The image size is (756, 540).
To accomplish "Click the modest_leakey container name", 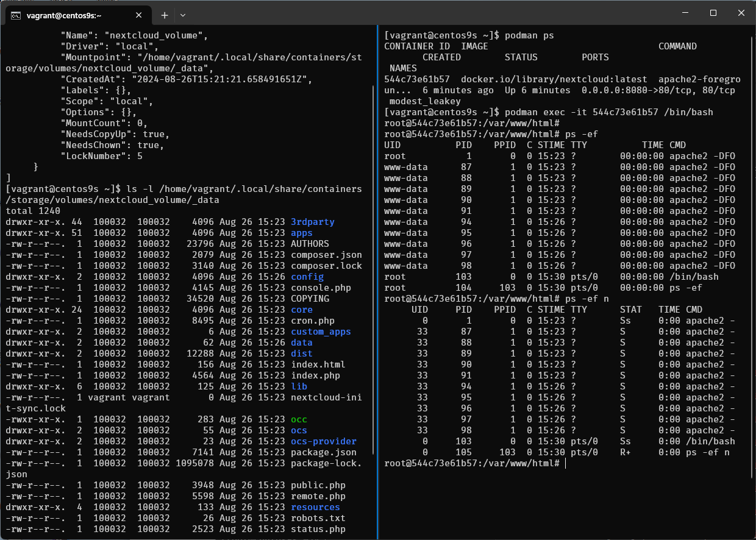I will 425,101.
